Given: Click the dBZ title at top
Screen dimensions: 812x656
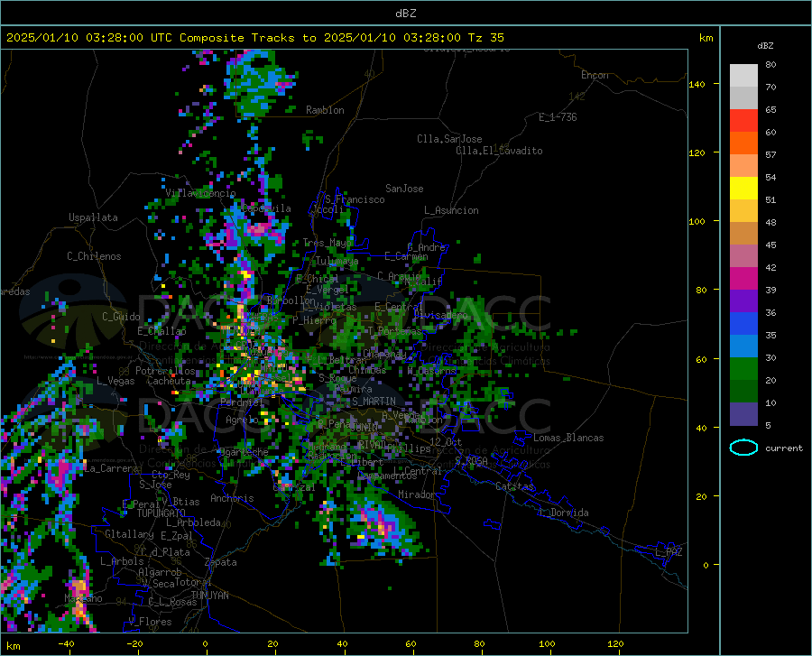Looking at the screenshot, I should 405,14.
